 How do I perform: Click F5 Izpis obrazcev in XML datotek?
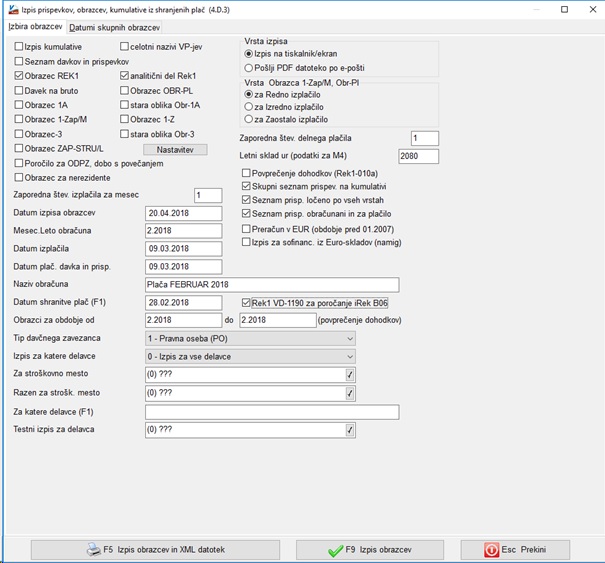155,550
